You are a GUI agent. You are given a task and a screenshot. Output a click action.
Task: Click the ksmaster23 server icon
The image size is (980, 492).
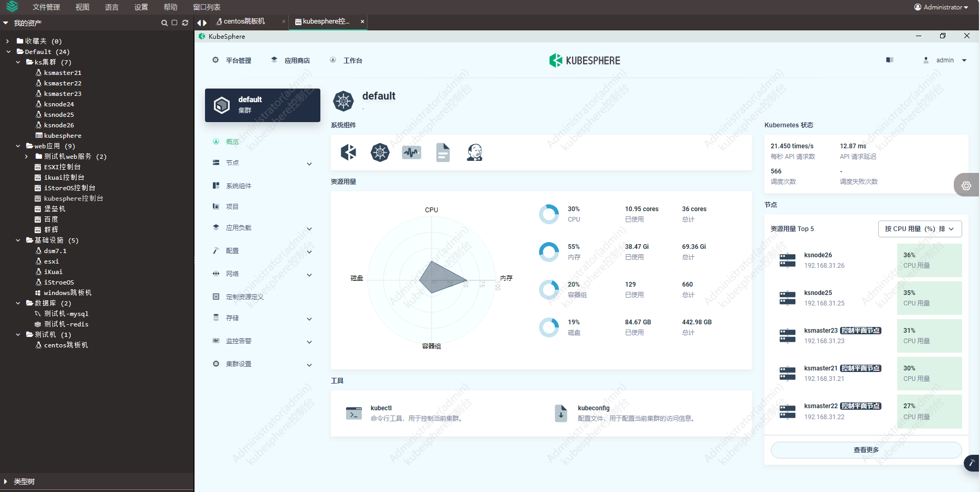click(788, 335)
